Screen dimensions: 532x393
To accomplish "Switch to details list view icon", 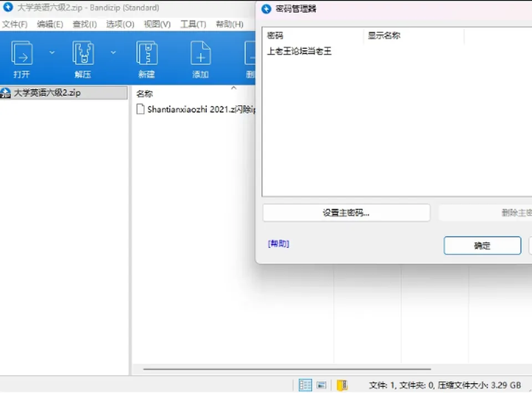I will coord(305,385).
